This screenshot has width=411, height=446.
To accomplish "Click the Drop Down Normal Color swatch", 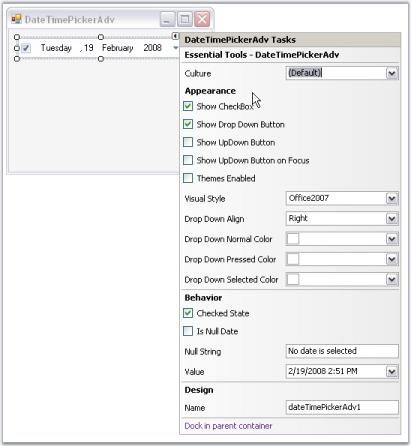I will coord(293,239).
